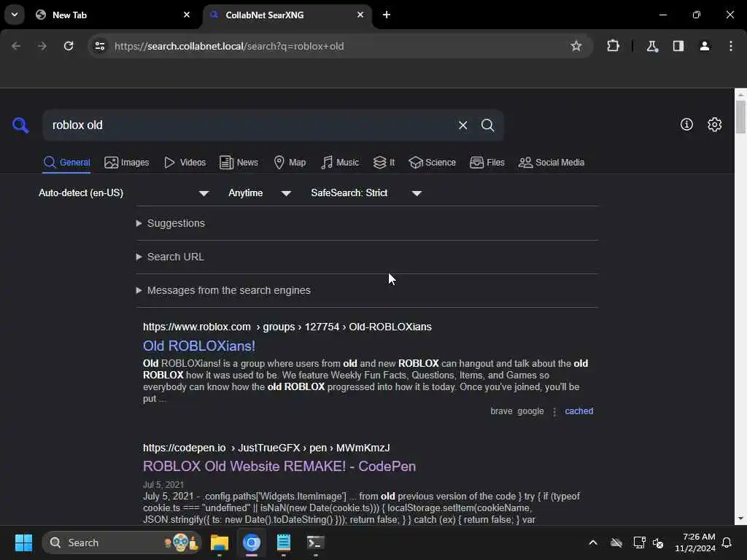The height and width of the screenshot is (560, 747).
Task: Click the Chrome taskbar icon
Action: point(252,542)
